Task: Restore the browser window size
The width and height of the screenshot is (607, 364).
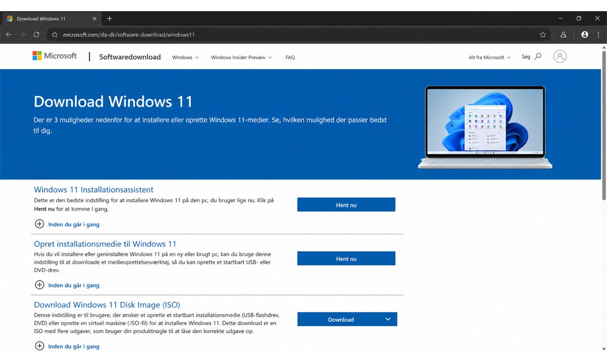Action: (x=579, y=18)
